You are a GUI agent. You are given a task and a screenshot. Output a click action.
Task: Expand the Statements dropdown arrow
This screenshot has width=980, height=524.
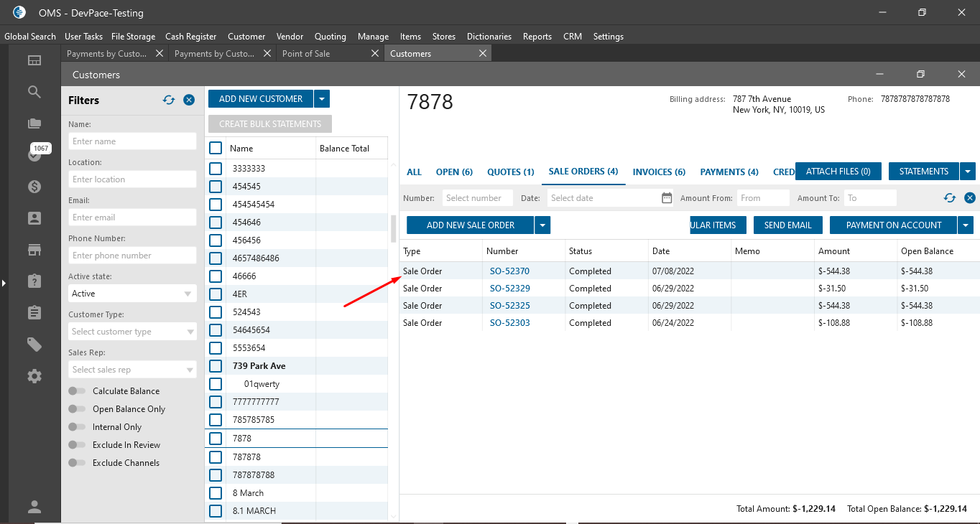[968, 172]
